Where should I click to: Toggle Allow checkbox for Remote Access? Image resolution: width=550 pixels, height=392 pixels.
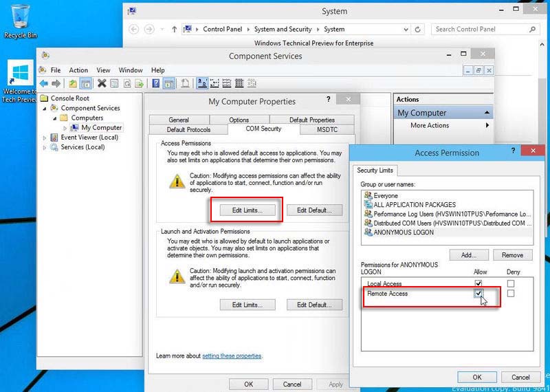click(x=478, y=293)
